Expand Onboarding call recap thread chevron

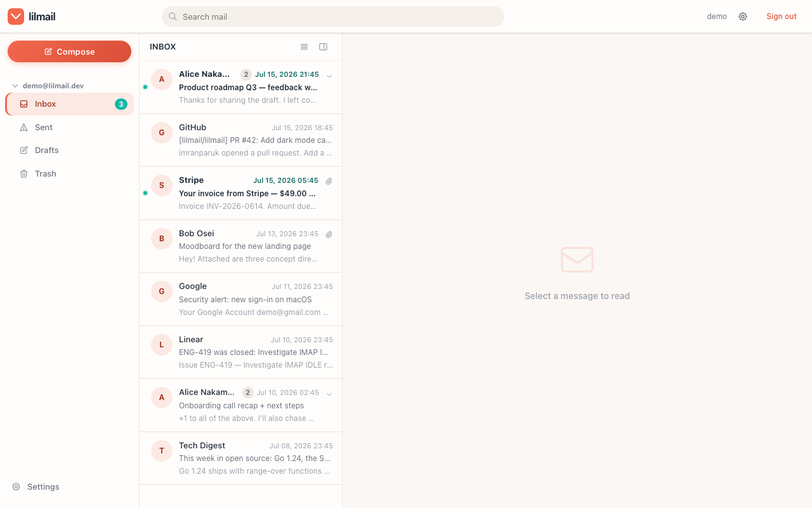coord(329,394)
